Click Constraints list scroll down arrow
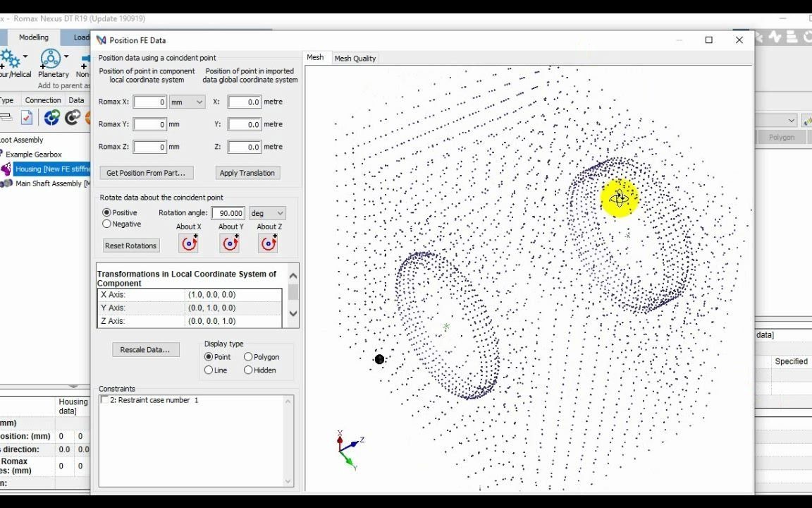812x508 pixels. click(x=288, y=481)
